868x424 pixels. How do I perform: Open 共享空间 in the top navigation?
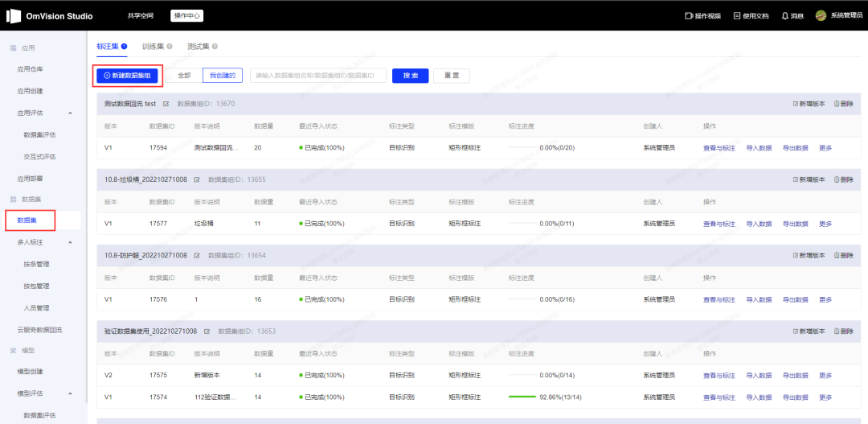coord(140,16)
